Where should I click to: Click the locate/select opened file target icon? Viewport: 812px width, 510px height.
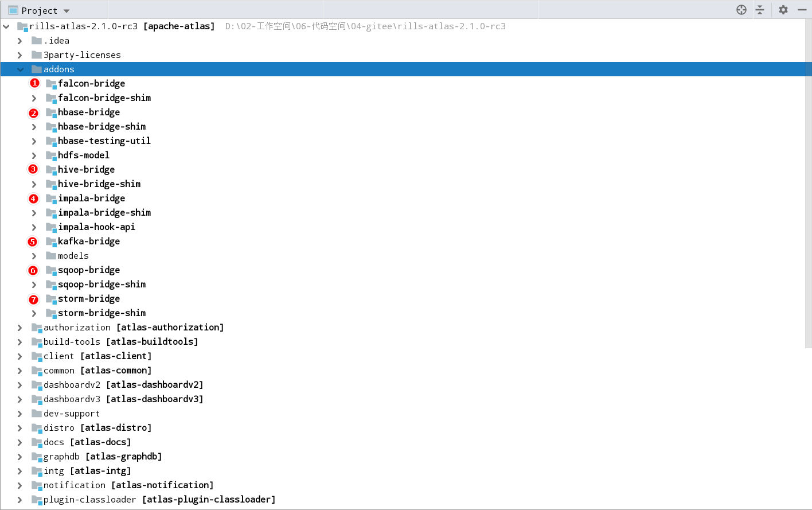tap(741, 10)
